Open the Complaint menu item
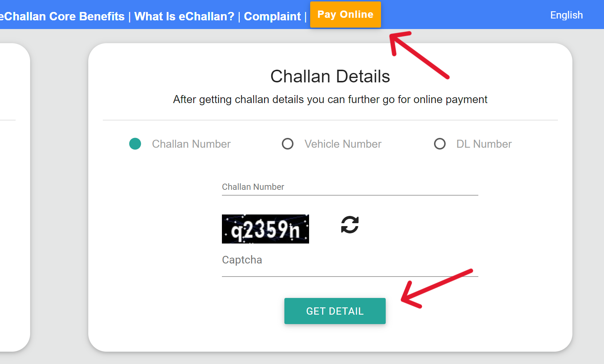 tap(272, 16)
